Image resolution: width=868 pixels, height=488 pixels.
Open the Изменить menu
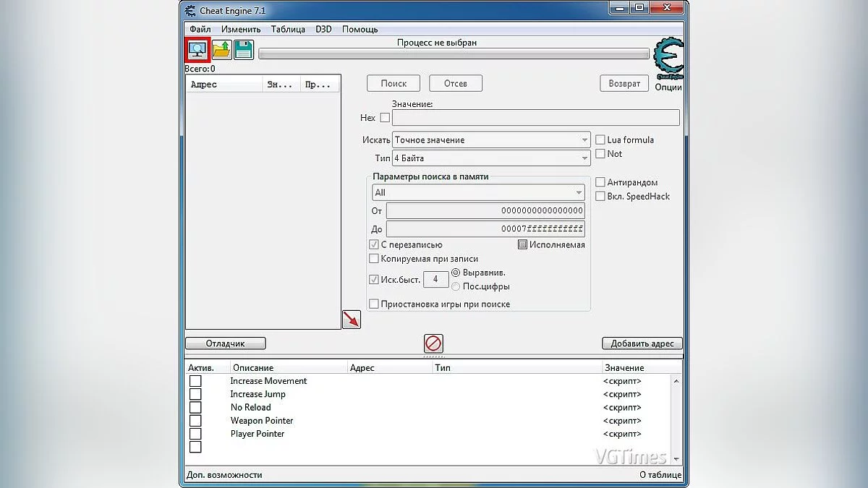[x=241, y=29]
